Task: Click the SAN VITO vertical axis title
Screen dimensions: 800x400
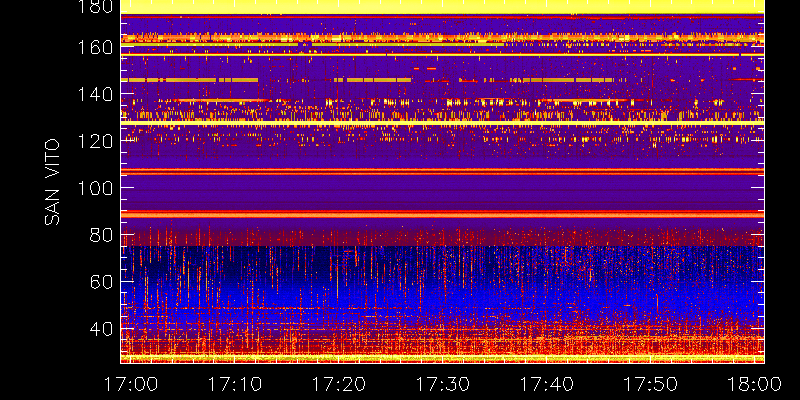Action: point(52,182)
